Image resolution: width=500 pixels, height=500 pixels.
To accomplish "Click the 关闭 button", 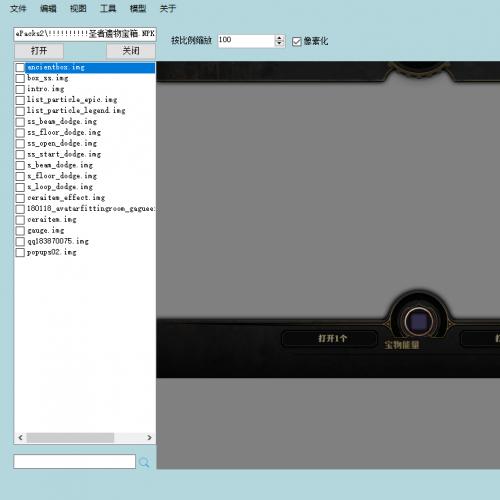I will tap(131, 51).
